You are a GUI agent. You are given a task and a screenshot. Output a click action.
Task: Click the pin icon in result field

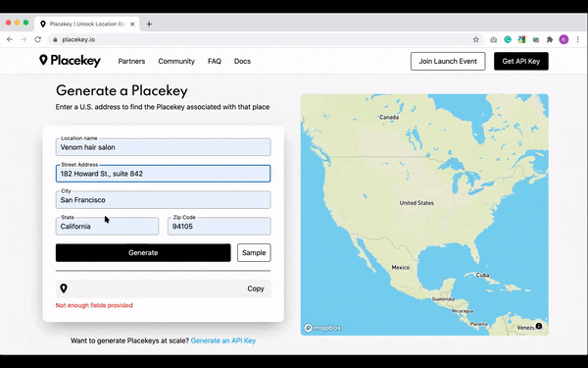[64, 289]
